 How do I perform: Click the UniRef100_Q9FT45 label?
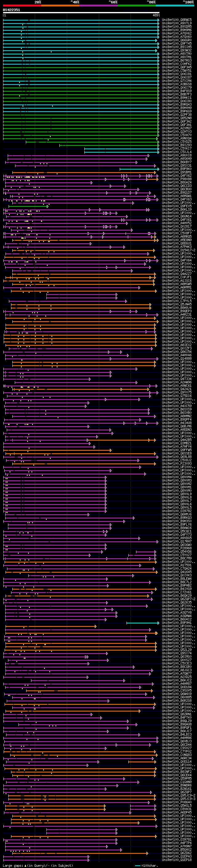pyautogui.click(x=177, y=43)
